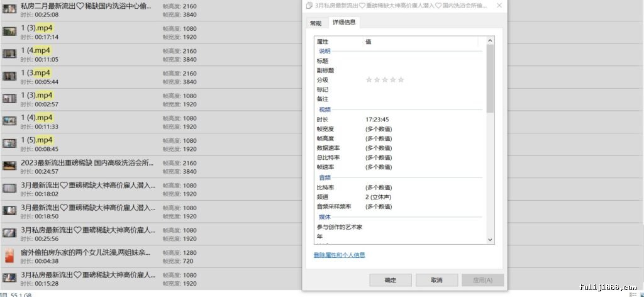Click the thumbnail of the 00:18:02 video

9,188
